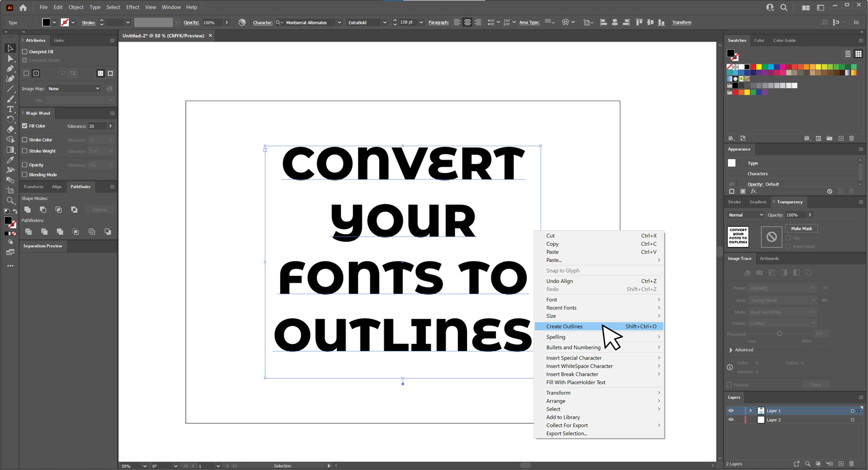Choose Create Outlines from context menu
The width and height of the screenshot is (868, 470).
tap(564, 327)
